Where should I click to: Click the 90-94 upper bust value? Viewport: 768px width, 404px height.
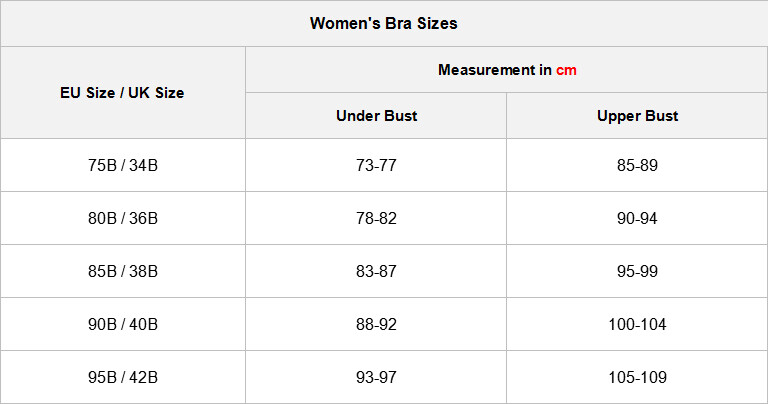[x=637, y=218]
